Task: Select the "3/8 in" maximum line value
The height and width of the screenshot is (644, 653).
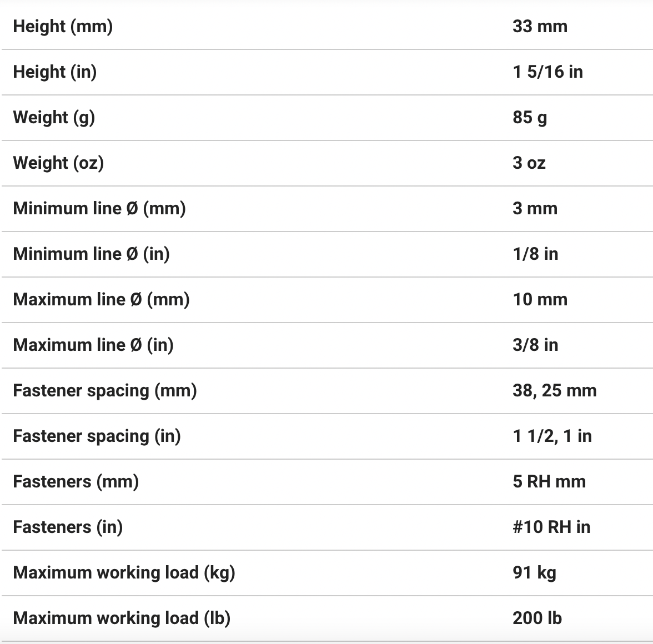Action: tap(535, 345)
